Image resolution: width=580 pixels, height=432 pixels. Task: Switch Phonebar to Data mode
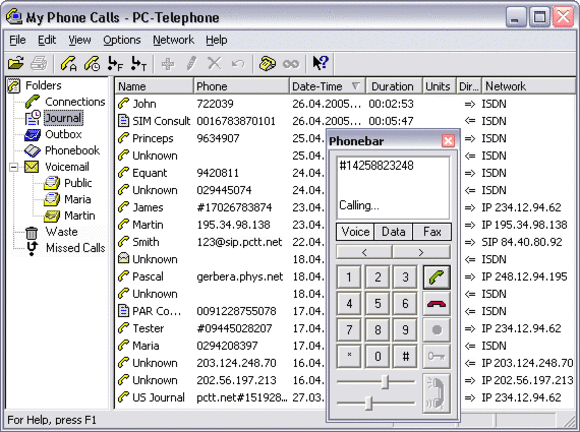(x=393, y=232)
